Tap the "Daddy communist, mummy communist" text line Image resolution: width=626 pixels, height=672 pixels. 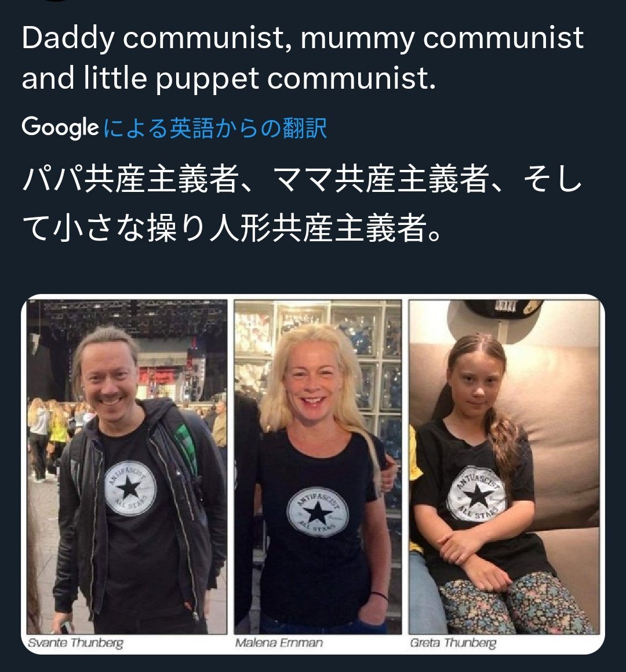click(303, 38)
